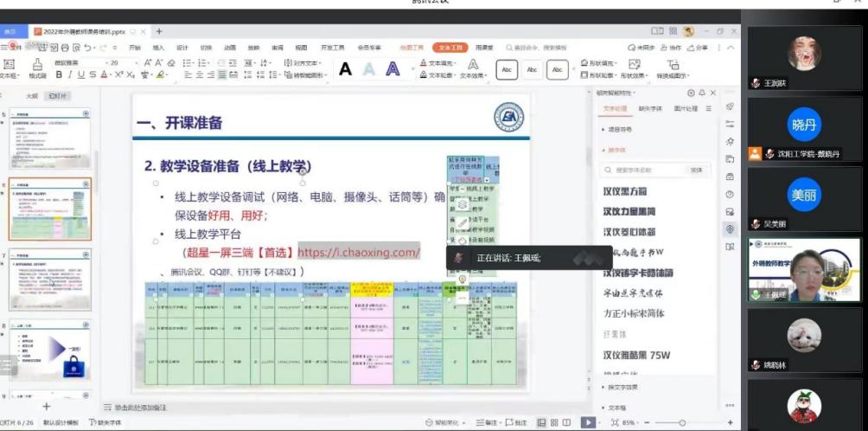
Task: Align text left
Action: tap(188, 74)
